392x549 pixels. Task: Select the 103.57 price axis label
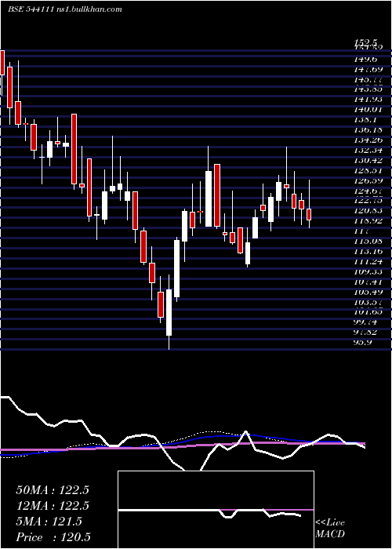[x=368, y=302]
